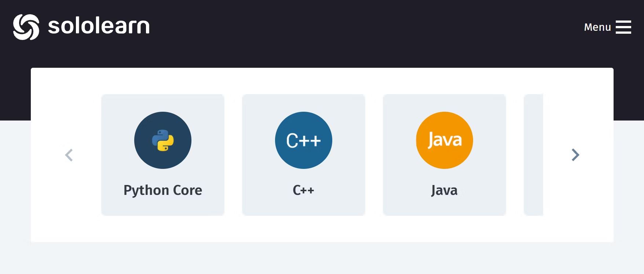Select the C++ course card
Image resolution: width=644 pixels, height=274 pixels.
(304, 155)
